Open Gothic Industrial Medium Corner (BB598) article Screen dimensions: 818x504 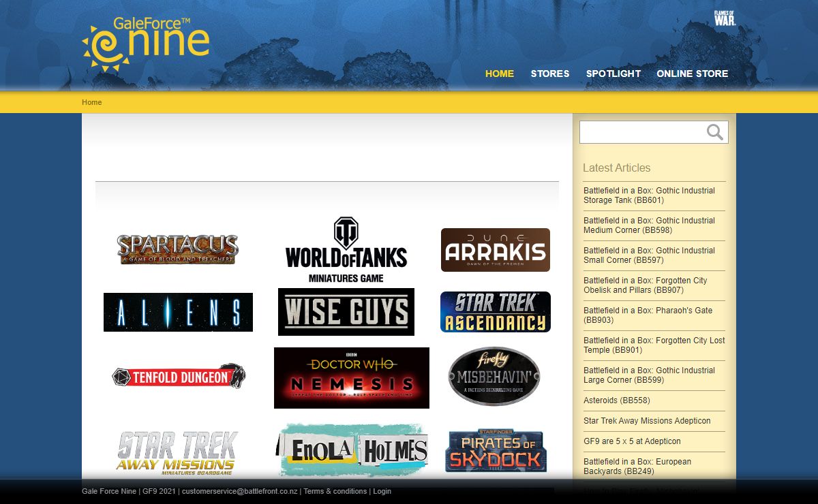point(654,225)
